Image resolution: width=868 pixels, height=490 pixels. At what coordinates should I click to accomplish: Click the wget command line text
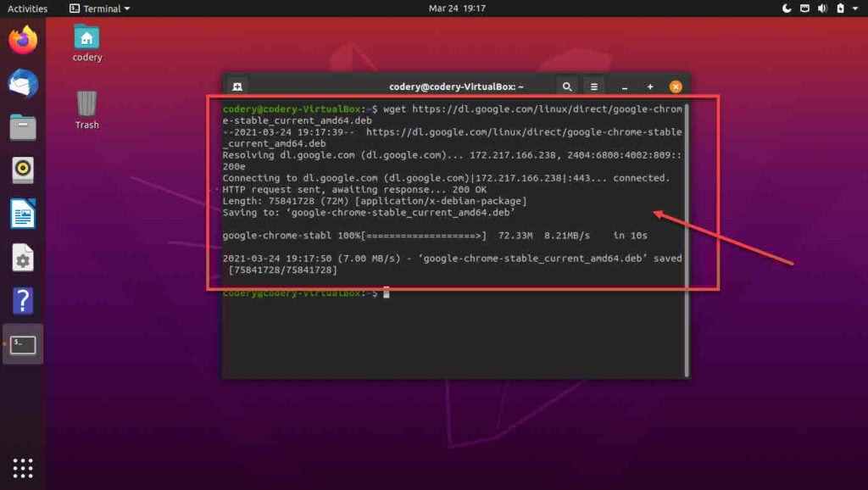(453, 114)
